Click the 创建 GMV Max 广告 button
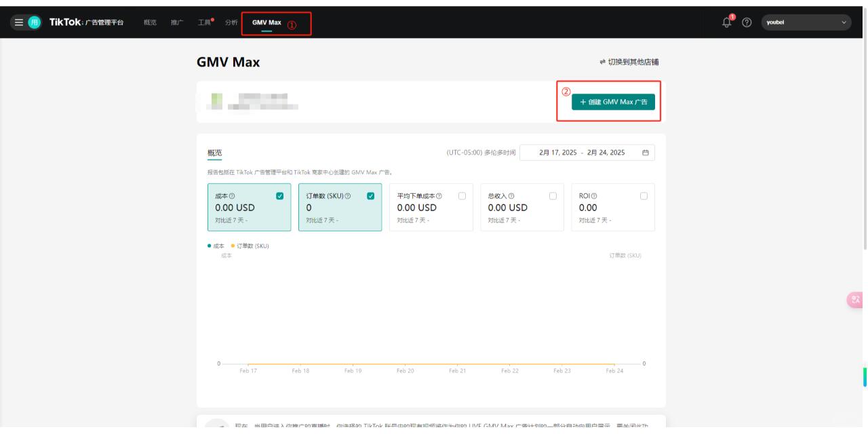This screenshot has height=434, width=868. pos(613,102)
